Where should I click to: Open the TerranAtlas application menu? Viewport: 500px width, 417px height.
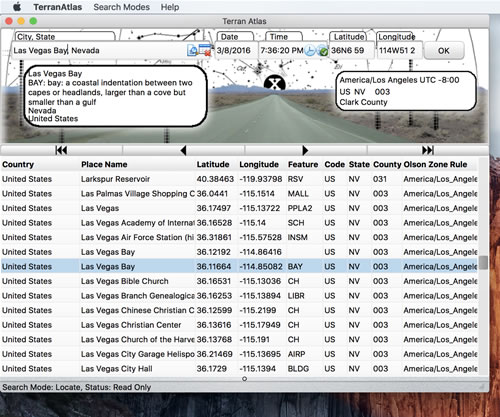(x=57, y=7)
